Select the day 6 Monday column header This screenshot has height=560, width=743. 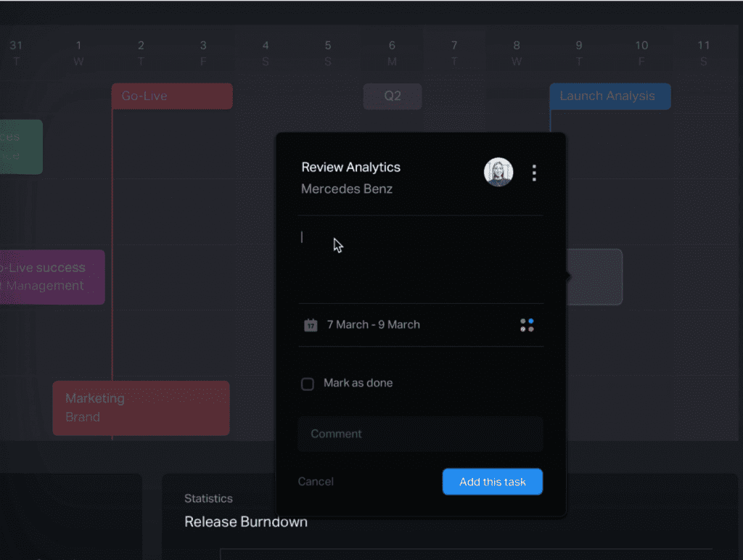[x=392, y=53]
